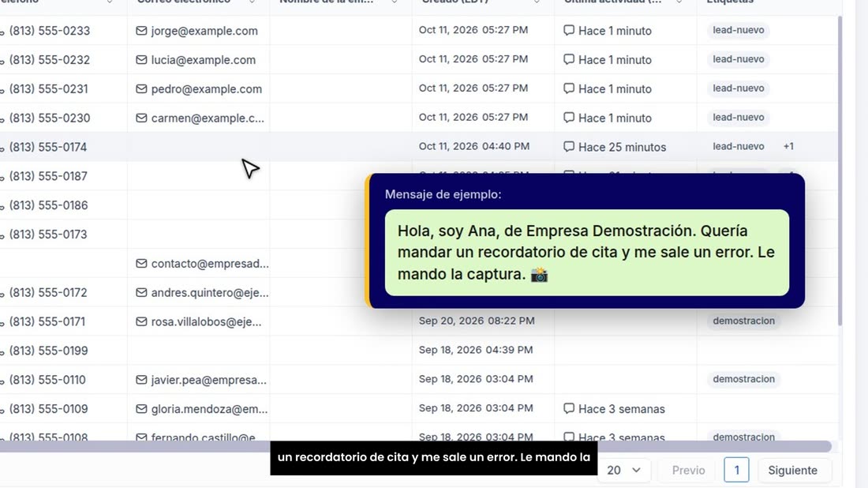Viewport: 868px width, 488px height.
Task: Click chat bubble icon in the (813) 555-0231 row
Action: pyautogui.click(x=568, y=88)
